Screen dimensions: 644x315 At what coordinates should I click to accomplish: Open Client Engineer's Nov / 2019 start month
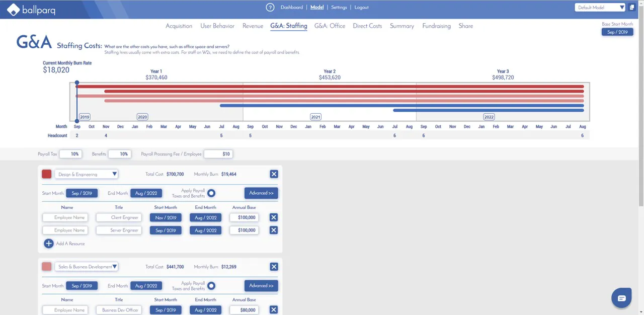coord(166,217)
